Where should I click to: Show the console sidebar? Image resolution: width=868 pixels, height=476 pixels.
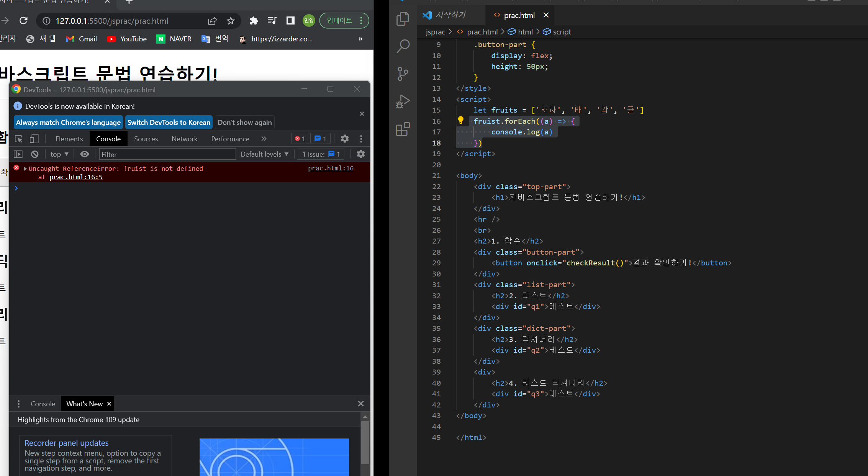point(18,154)
